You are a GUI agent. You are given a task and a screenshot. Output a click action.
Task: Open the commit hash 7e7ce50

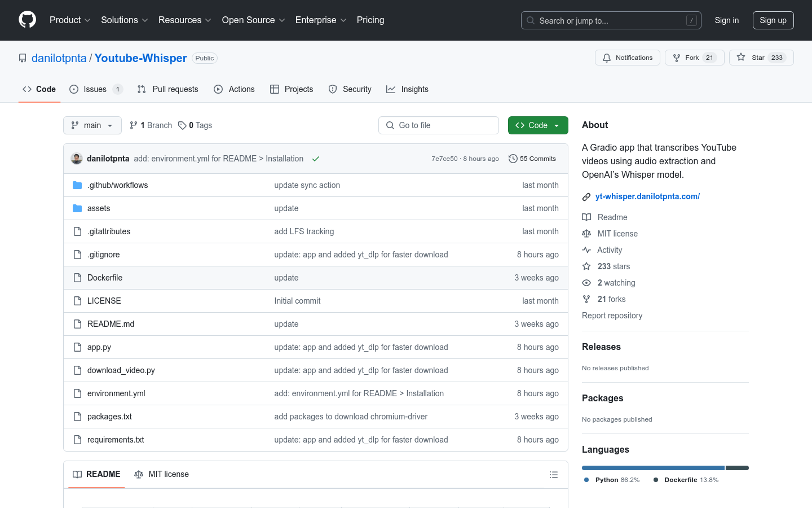pos(444,159)
